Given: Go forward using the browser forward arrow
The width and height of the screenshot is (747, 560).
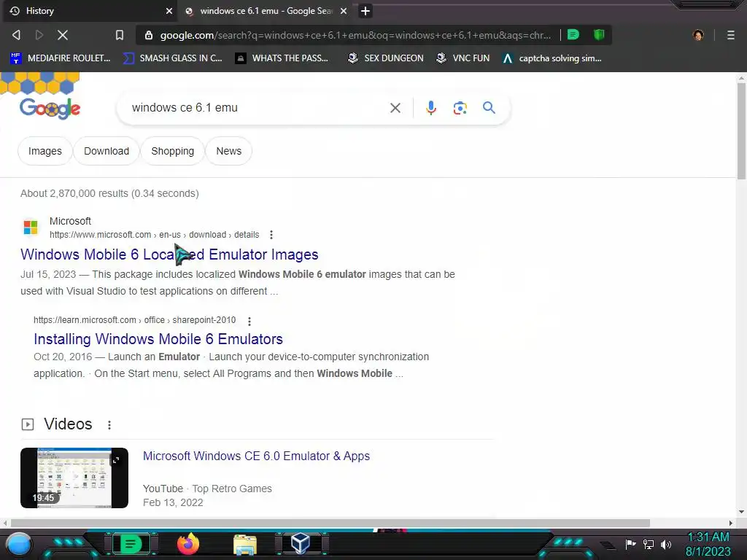Looking at the screenshot, I should [39, 35].
